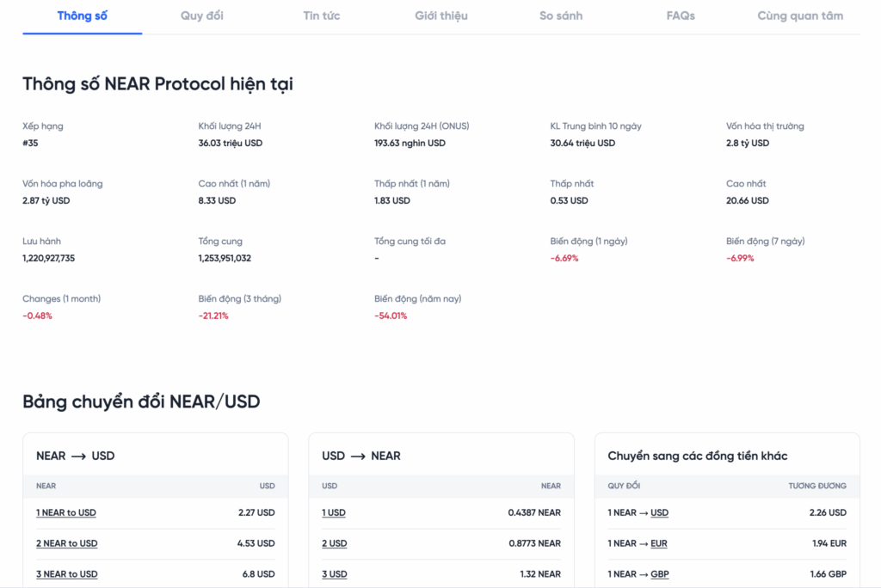Click the total supply 1,253,951,032
881x588 pixels.
click(225, 259)
